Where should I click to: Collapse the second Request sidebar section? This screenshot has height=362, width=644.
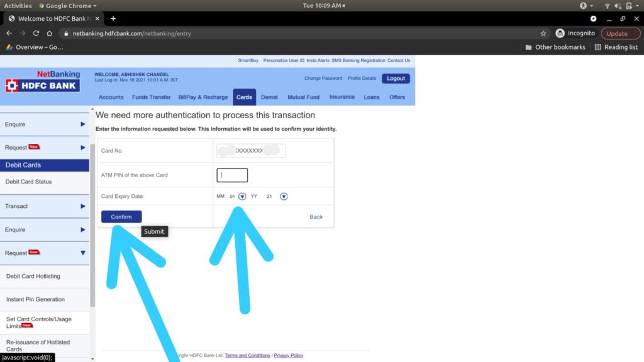click(45, 253)
